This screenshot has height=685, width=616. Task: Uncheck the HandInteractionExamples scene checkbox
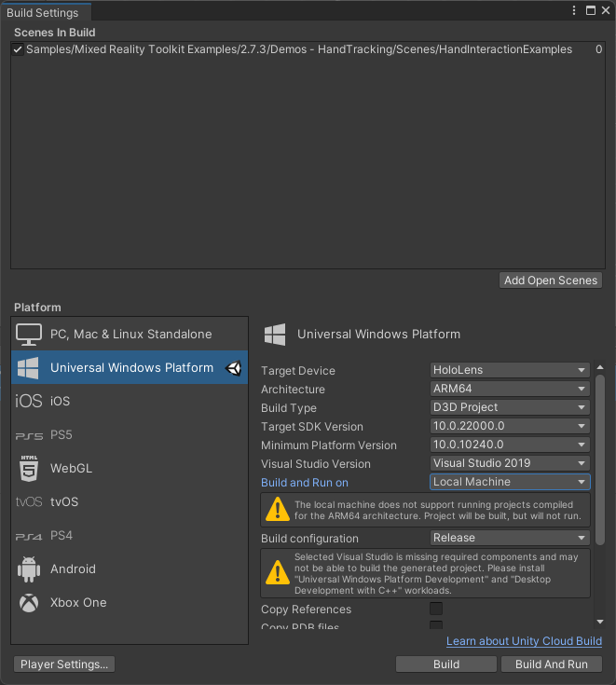coord(18,49)
